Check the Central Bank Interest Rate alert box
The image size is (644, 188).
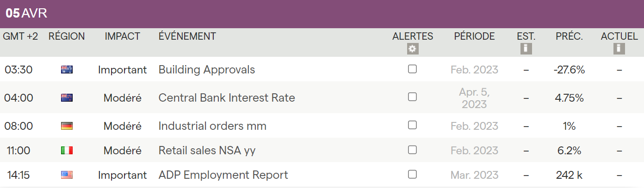[412, 97]
